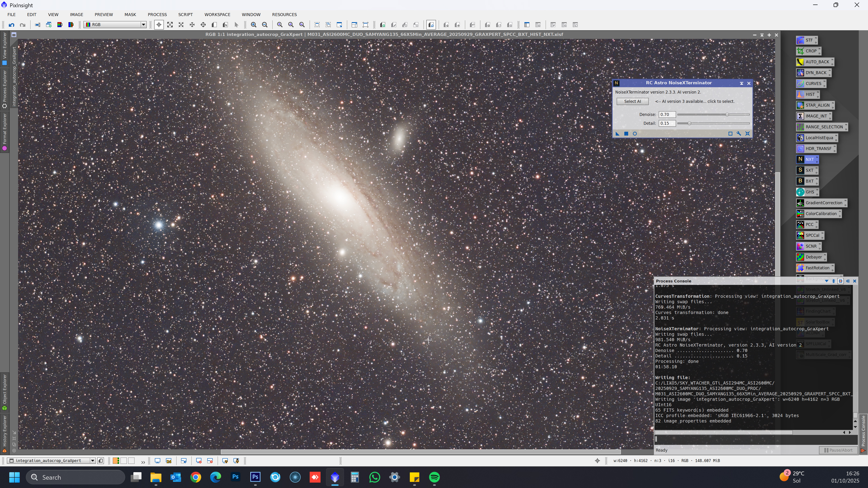Open the SCRIPT menu
This screenshot has height=488, width=868.
[185, 14]
